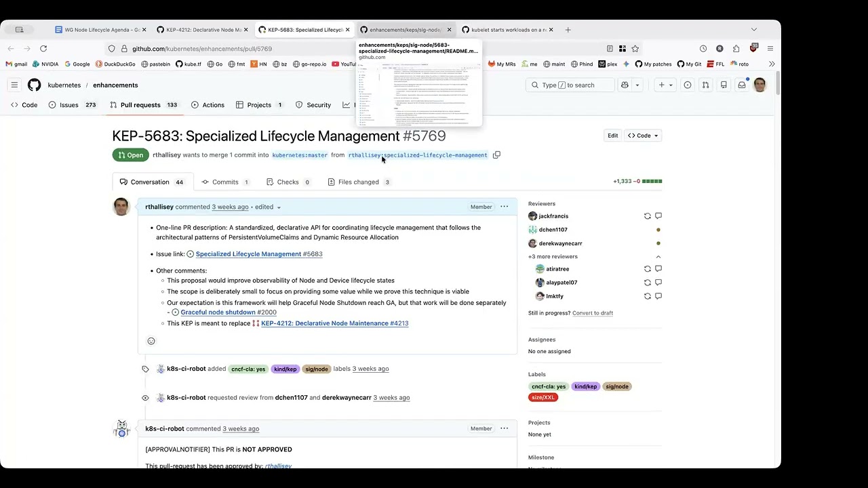Expand the Copilot dropdown arrow
Image resolution: width=868 pixels, height=488 pixels.
(x=637, y=85)
